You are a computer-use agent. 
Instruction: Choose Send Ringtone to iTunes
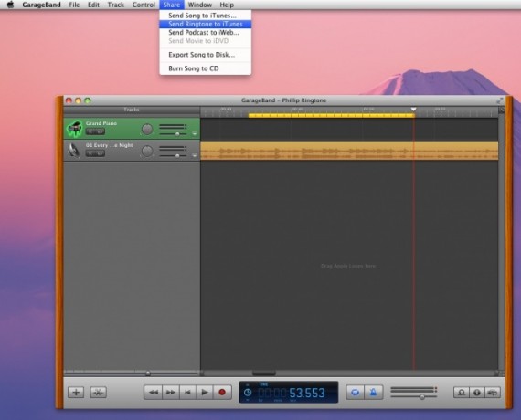pyautogui.click(x=205, y=24)
